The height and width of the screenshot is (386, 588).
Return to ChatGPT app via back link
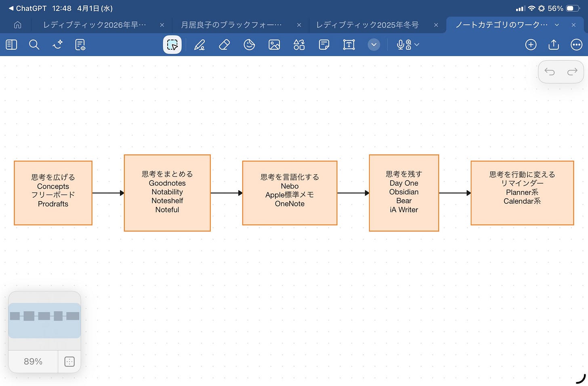(x=27, y=8)
